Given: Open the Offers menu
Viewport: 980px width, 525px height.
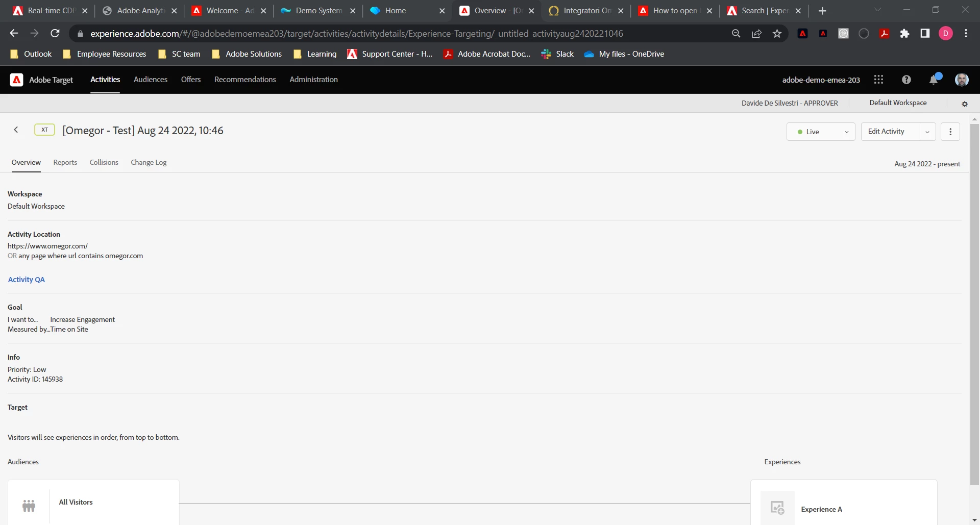Looking at the screenshot, I should pos(191,80).
